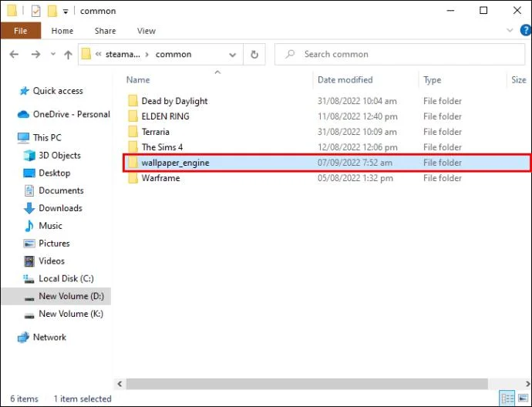Select the ELDEN RING folder
This screenshot has height=407, width=532.
(165, 116)
